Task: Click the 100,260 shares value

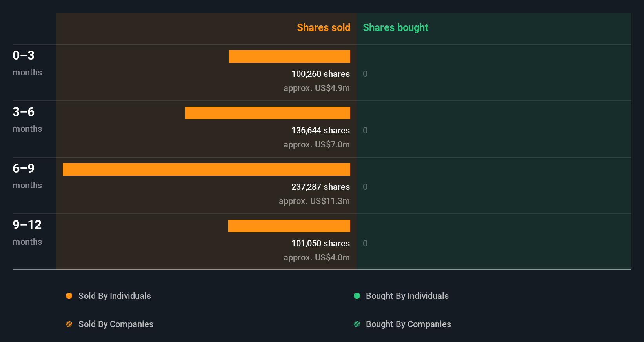Action: [x=320, y=74]
